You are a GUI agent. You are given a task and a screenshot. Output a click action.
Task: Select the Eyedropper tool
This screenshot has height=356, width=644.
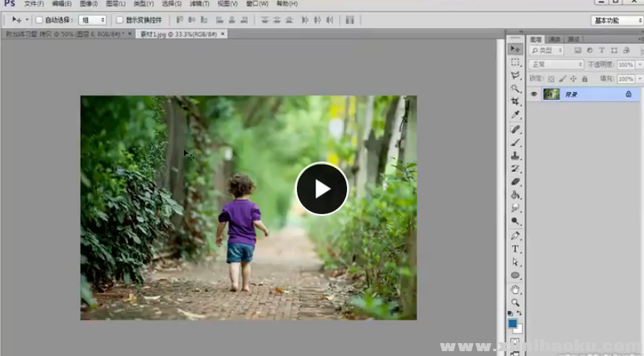pyautogui.click(x=516, y=115)
